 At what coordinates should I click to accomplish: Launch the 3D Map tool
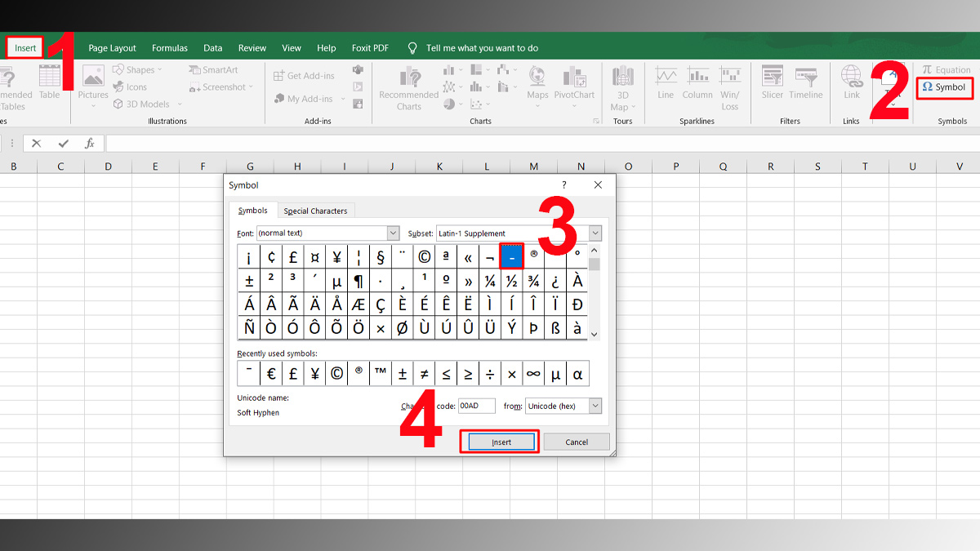point(622,87)
